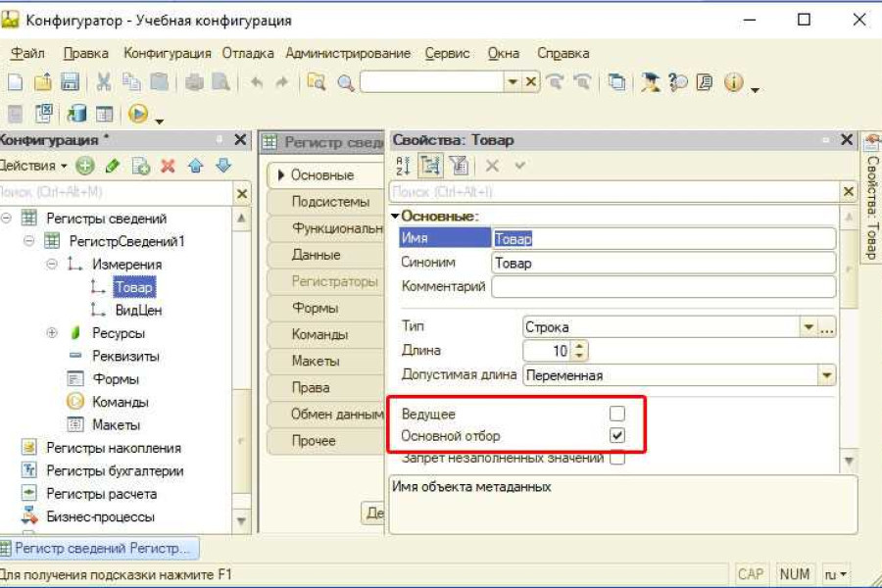Uncheck the Основной отбор checkbox
Viewport: 882px width, 588px height.
coord(616,436)
